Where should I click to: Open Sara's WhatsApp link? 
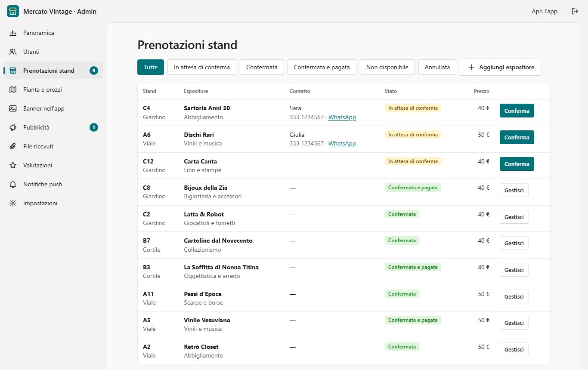pyautogui.click(x=342, y=117)
